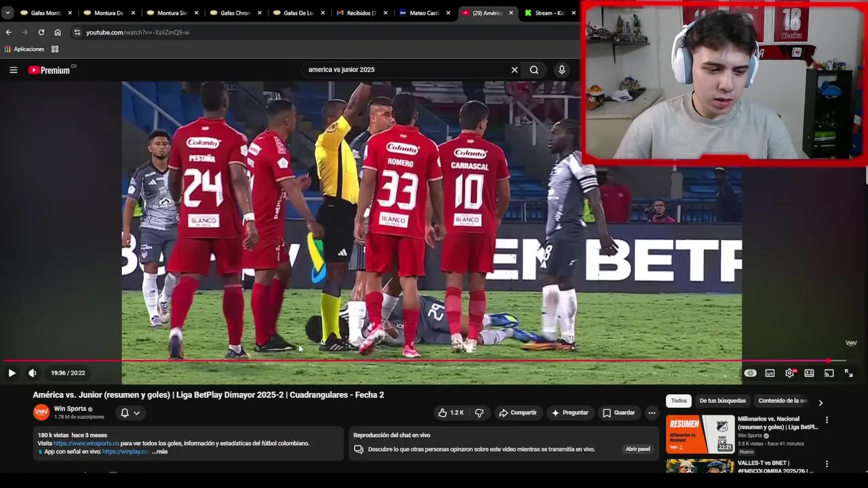
Task: Open the tab groups grid icon in bookmarks bar
Action: pyautogui.click(x=55, y=49)
